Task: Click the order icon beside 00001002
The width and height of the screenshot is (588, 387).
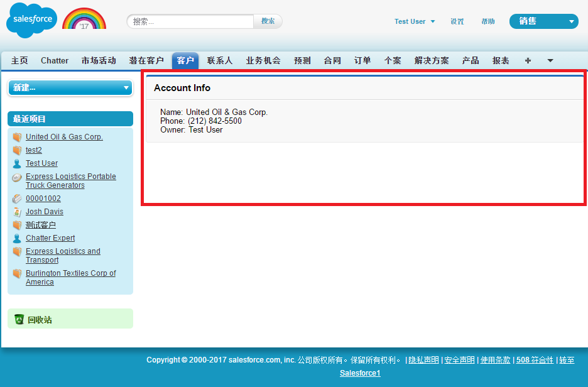Action: pyautogui.click(x=17, y=199)
